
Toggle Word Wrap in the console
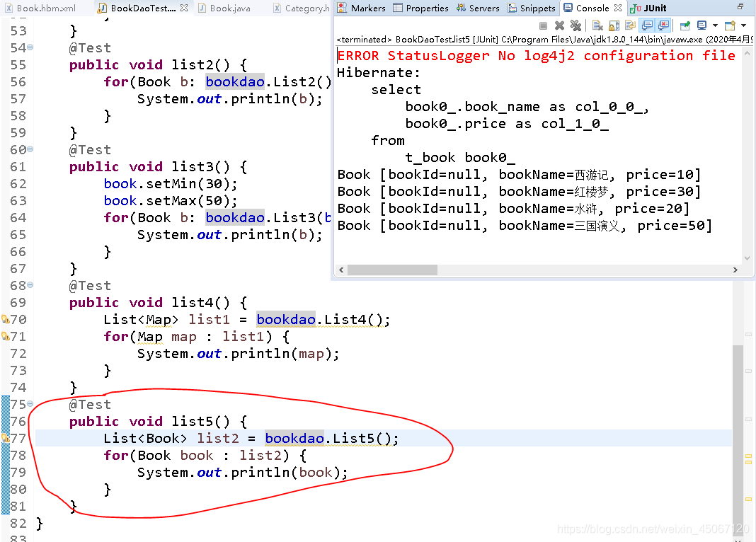[x=630, y=25]
